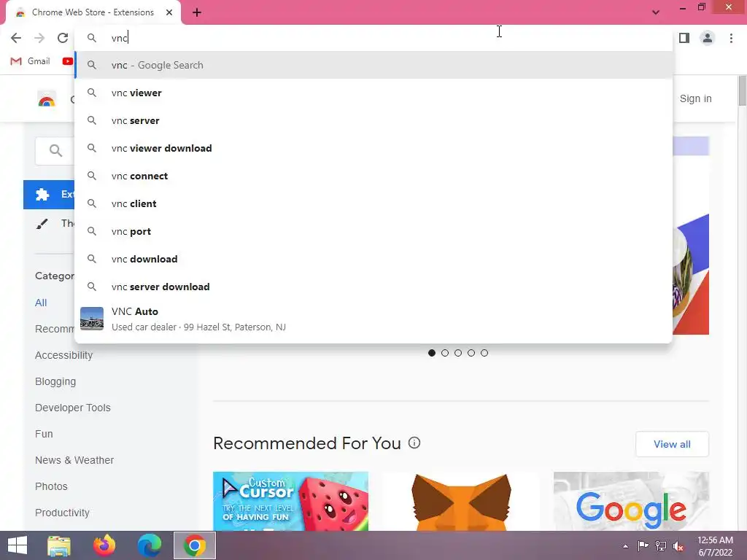Select the fourth carousel dot

(x=471, y=353)
